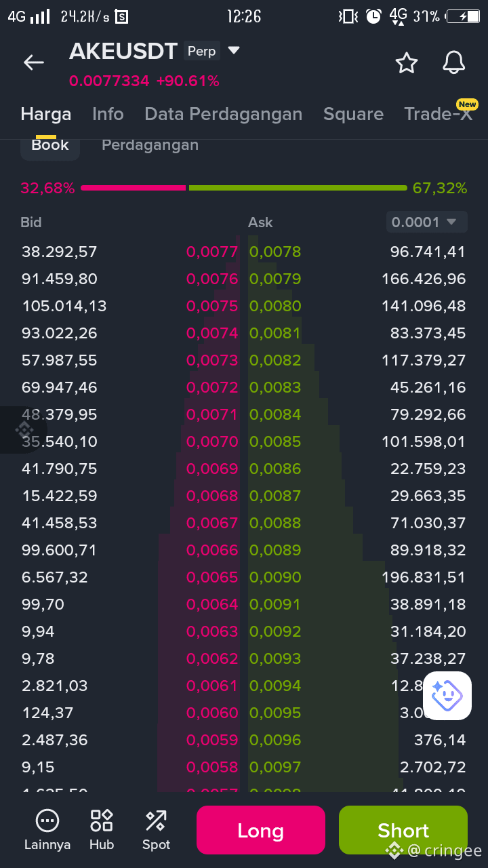Add AKEUSDT to favorites with star icon

coord(407,62)
